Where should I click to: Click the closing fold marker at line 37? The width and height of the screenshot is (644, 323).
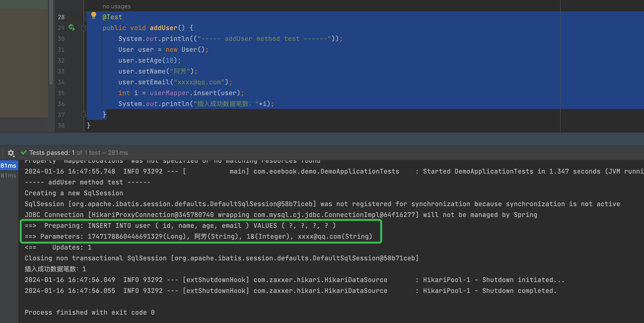(84, 114)
